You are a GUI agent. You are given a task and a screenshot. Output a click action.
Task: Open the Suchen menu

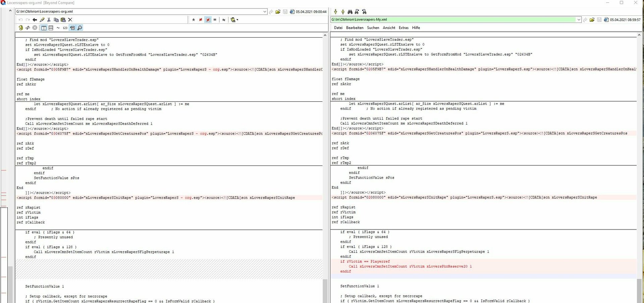pyautogui.click(x=373, y=28)
